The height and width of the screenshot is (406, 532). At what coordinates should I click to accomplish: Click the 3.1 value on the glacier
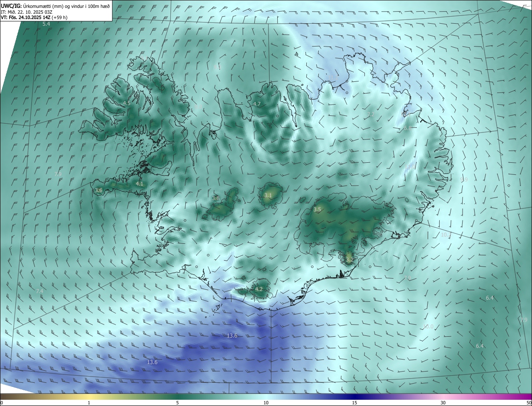pyautogui.click(x=268, y=195)
